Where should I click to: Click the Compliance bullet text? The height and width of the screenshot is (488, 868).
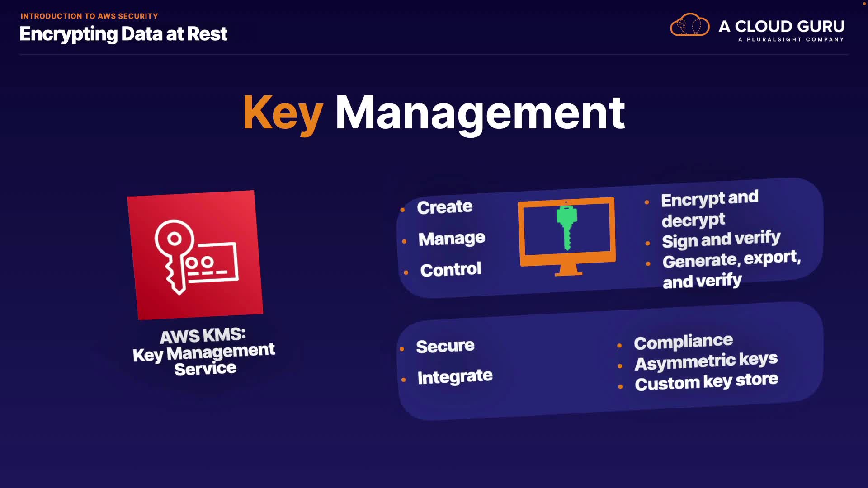(683, 342)
